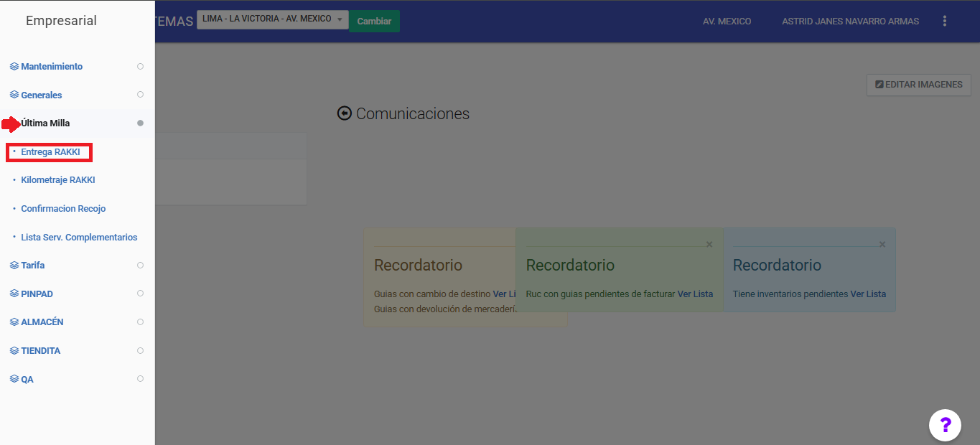Click the back arrow beside Comunicaciones
This screenshot has height=445, width=980.
tap(345, 114)
